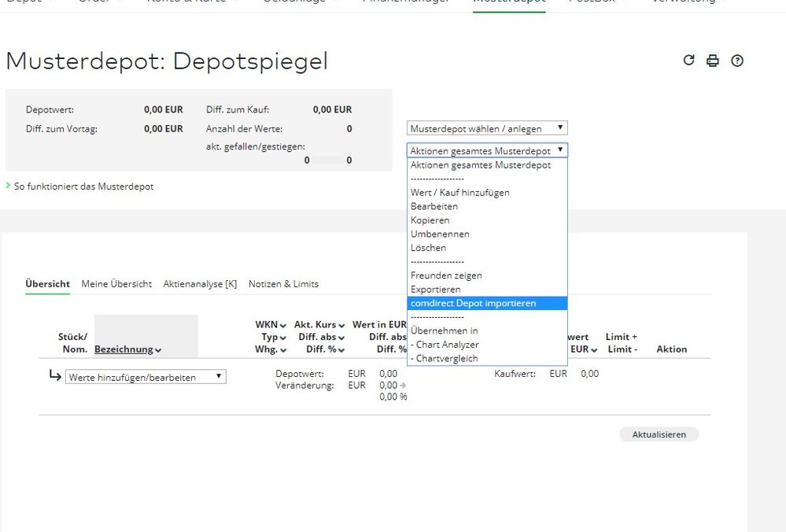Open help via question mark icon

coord(737,61)
